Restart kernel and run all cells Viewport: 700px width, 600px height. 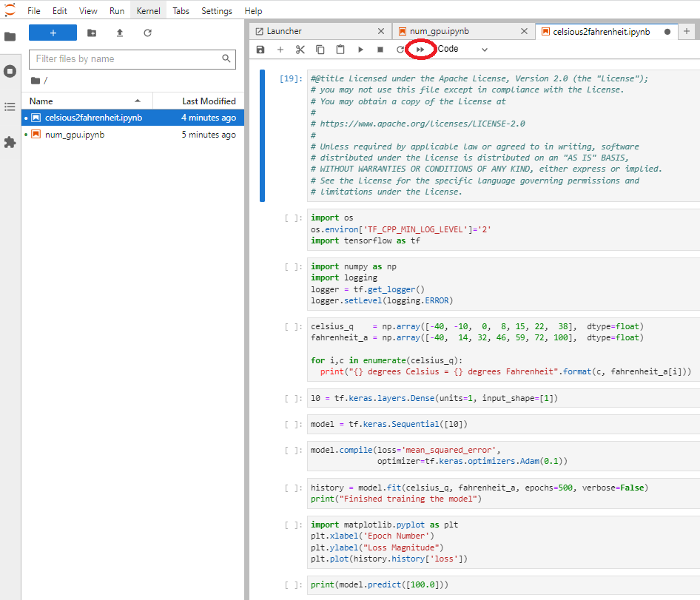tap(420, 50)
